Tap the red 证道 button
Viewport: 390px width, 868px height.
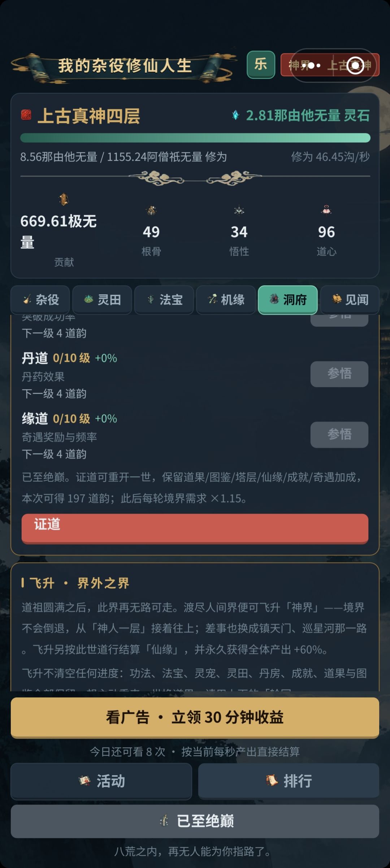coord(195,528)
